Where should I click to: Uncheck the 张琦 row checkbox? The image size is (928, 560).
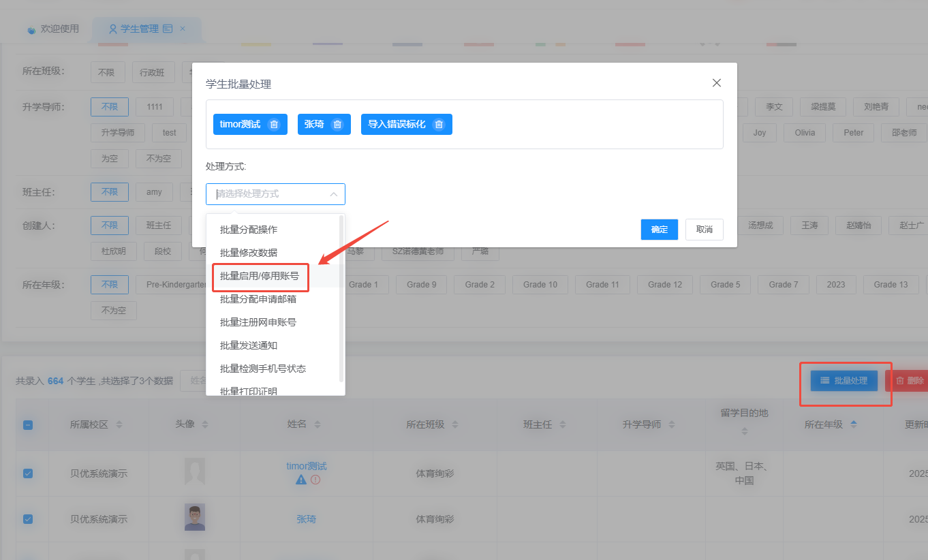pyautogui.click(x=28, y=519)
